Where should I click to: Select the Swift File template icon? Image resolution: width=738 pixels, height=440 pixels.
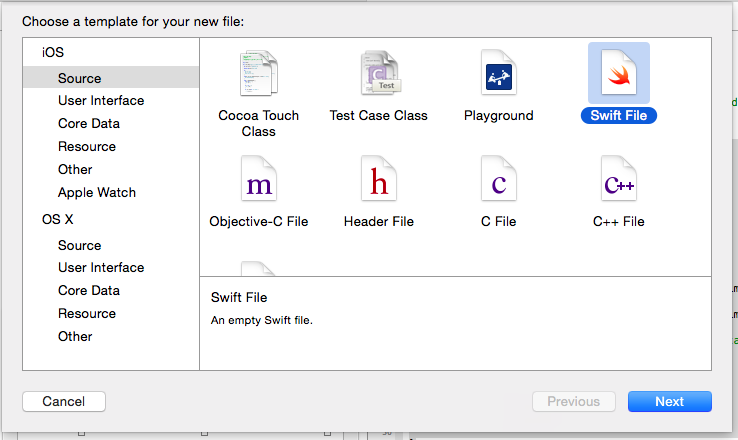coord(618,72)
